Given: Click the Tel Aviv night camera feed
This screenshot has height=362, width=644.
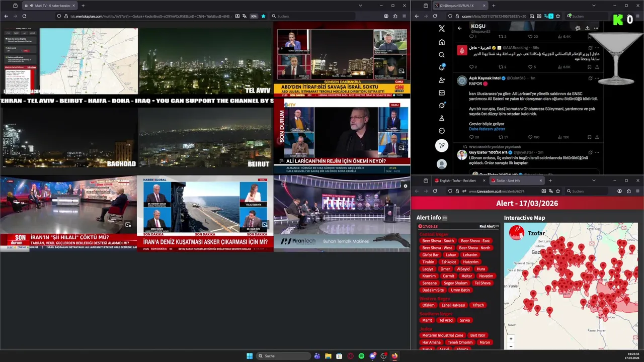Looking at the screenshot, I should (205, 61).
